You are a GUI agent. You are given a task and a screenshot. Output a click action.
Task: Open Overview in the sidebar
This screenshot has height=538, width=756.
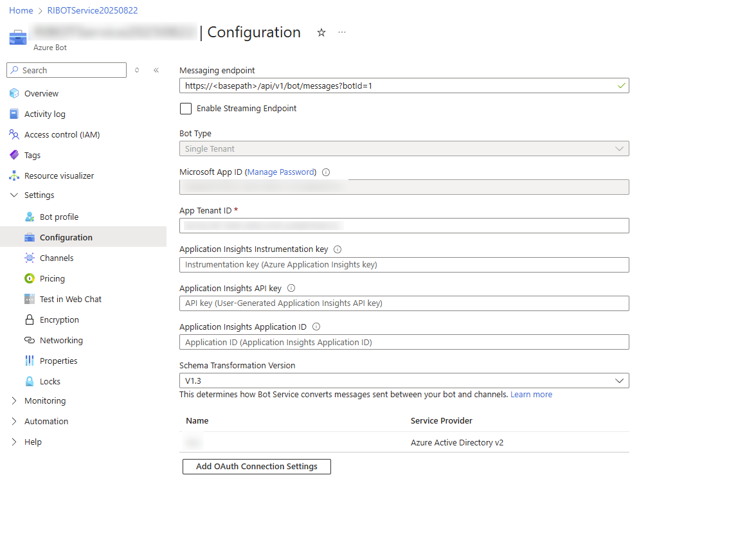click(41, 94)
